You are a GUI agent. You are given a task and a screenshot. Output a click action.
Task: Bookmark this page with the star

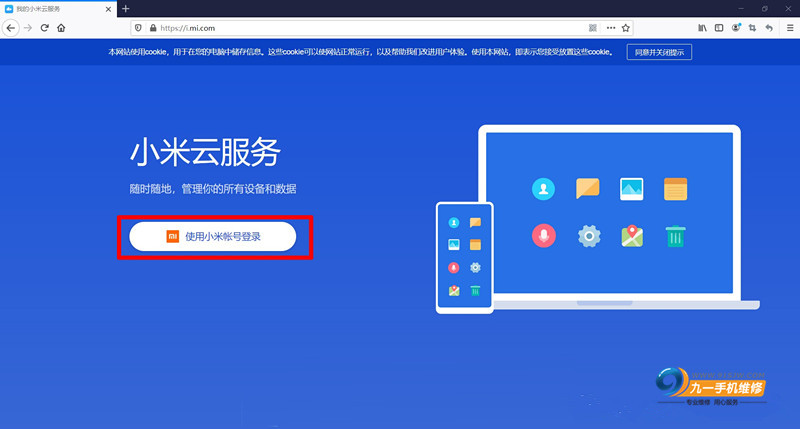pos(626,28)
